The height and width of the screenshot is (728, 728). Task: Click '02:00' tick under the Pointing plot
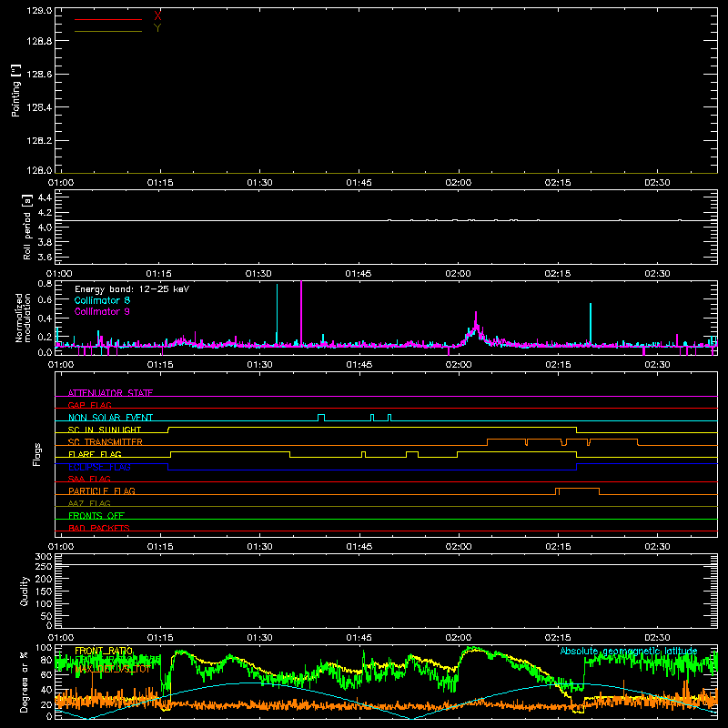point(459,183)
